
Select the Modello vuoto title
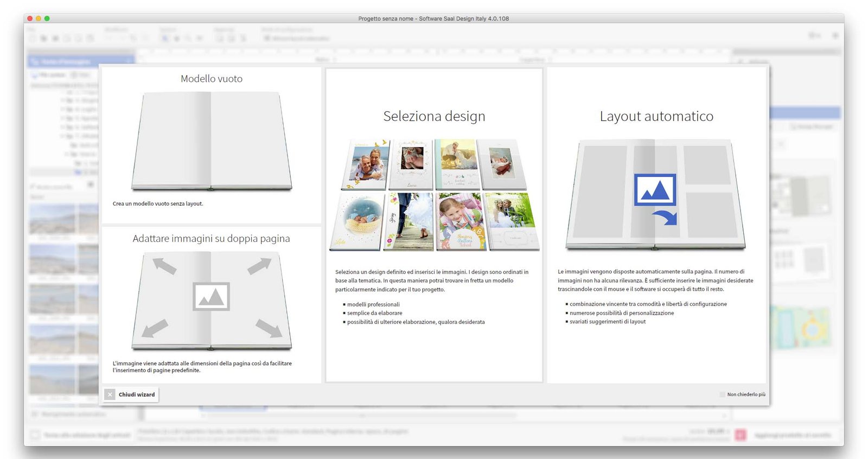point(212,79)
